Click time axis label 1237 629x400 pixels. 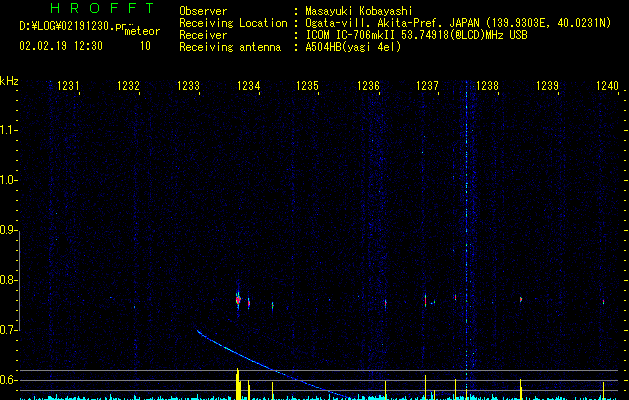point(427,86)
